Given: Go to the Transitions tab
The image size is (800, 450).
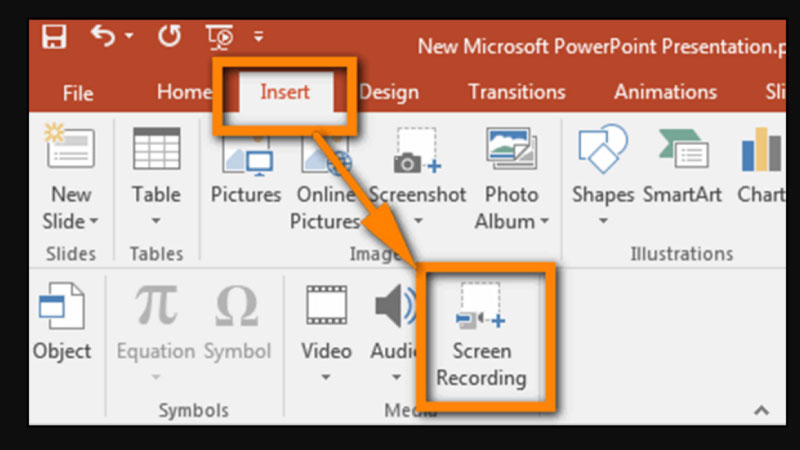Looking at the screenshot, I should pos(515,92).
